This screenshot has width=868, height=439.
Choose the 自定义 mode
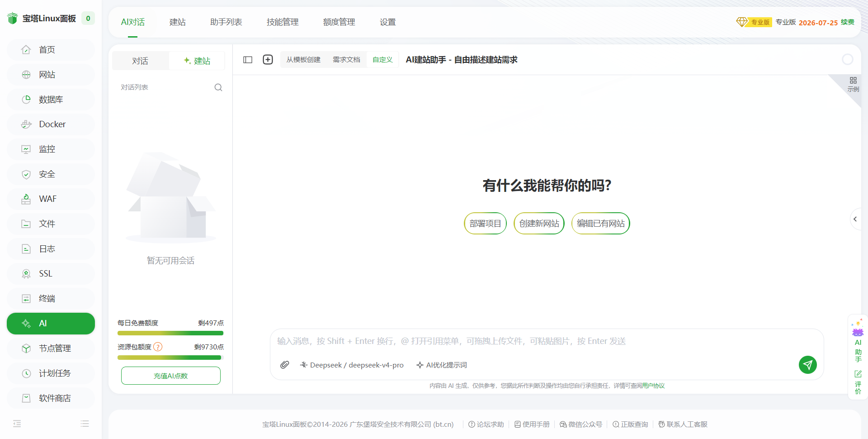(x=382, y=60)
